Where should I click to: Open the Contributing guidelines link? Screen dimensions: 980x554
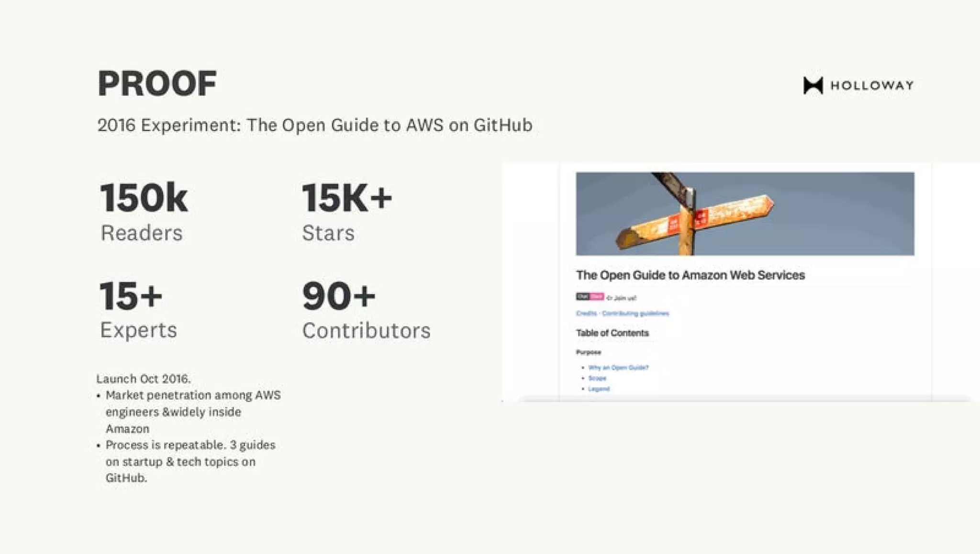[x=635, y=313]
